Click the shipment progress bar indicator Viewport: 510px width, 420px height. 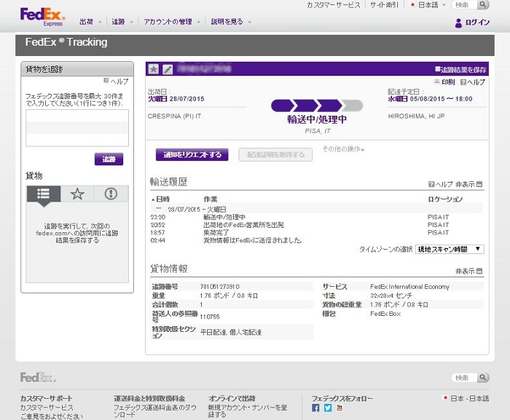pos(317,106)
